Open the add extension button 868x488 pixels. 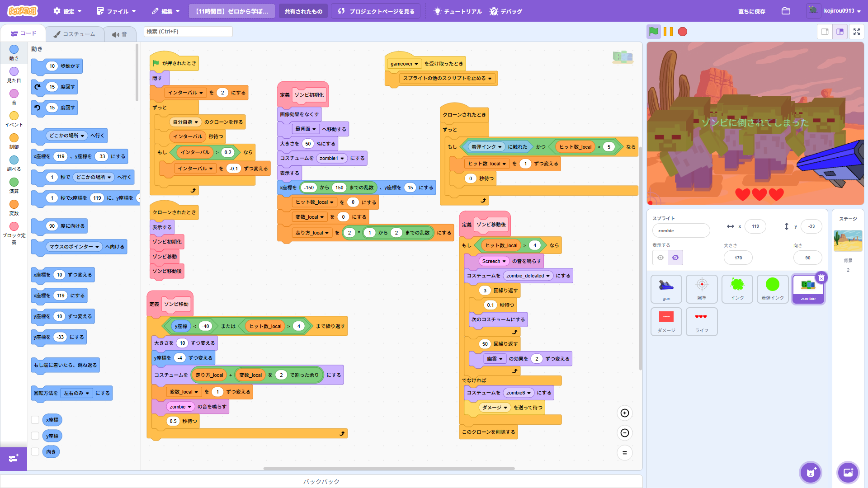[14, 459]
